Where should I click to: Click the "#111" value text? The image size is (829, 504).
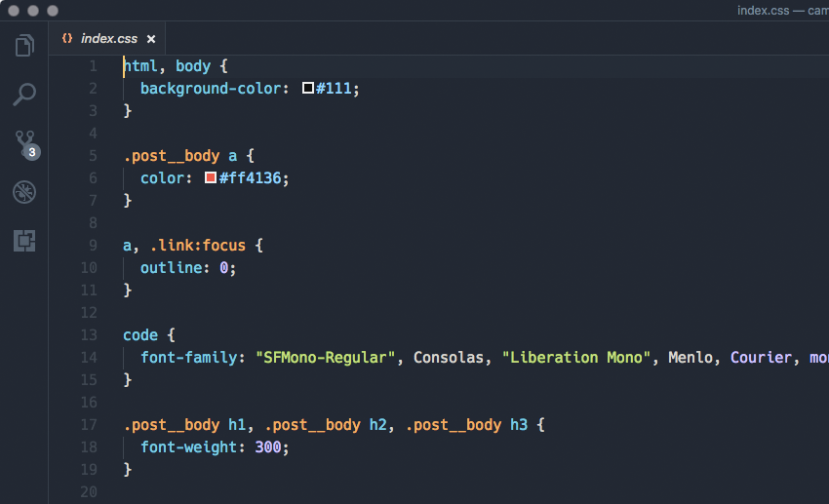(x=334, y=89)
